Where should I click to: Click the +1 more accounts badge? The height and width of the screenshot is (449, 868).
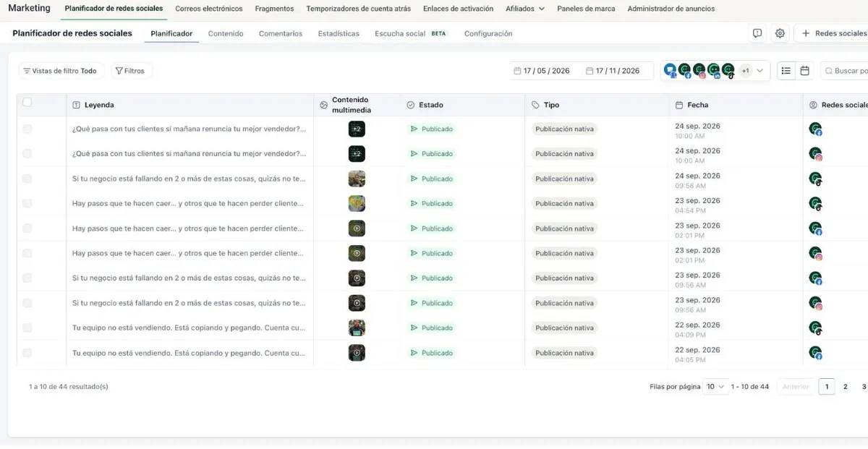point(745,71)
